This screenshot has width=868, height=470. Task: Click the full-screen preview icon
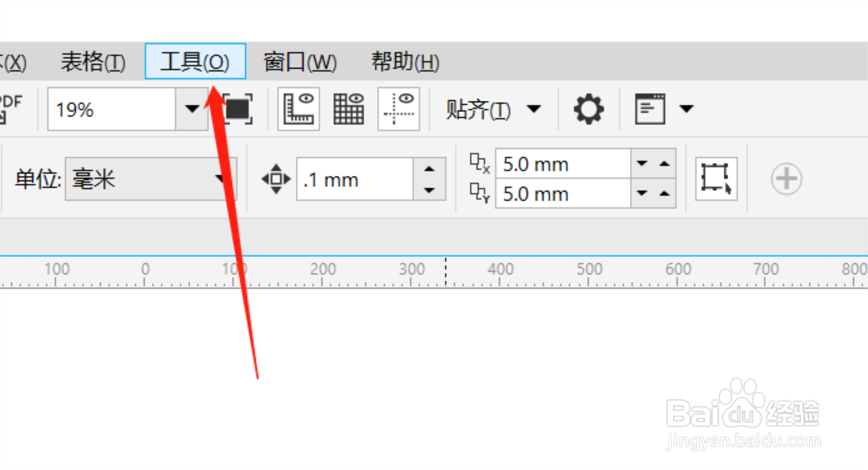click(x=238, y=109)
